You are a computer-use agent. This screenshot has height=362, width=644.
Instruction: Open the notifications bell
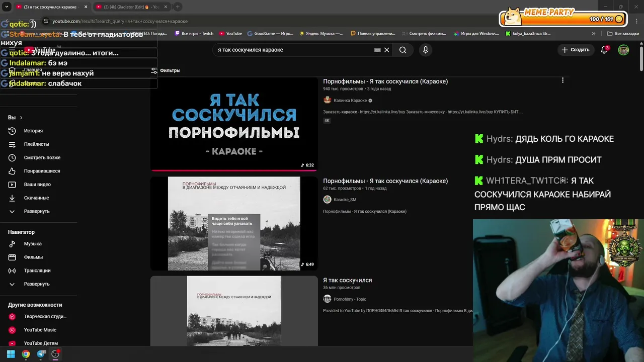point(605,50)
